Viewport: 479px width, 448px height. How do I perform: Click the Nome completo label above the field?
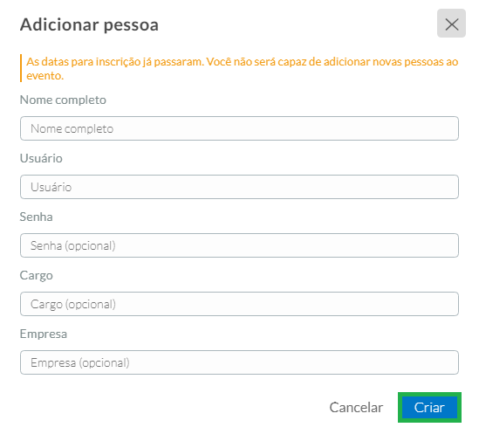[63, 100]
